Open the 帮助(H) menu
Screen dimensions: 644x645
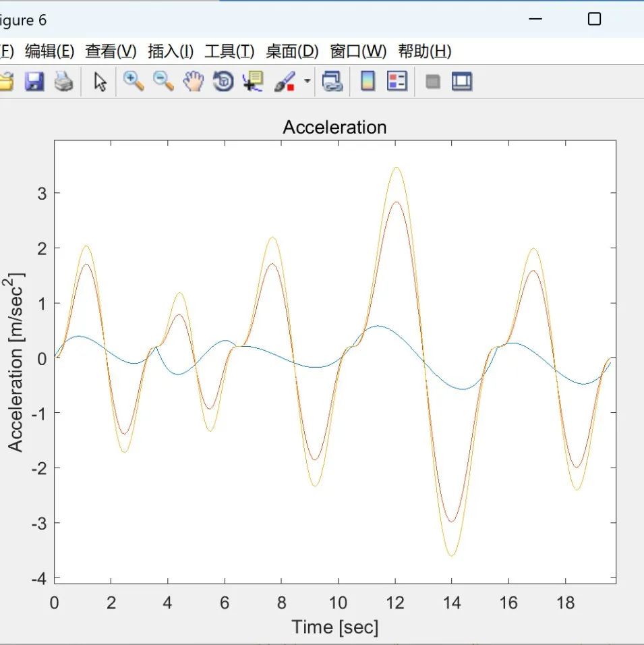click(425, 51)
